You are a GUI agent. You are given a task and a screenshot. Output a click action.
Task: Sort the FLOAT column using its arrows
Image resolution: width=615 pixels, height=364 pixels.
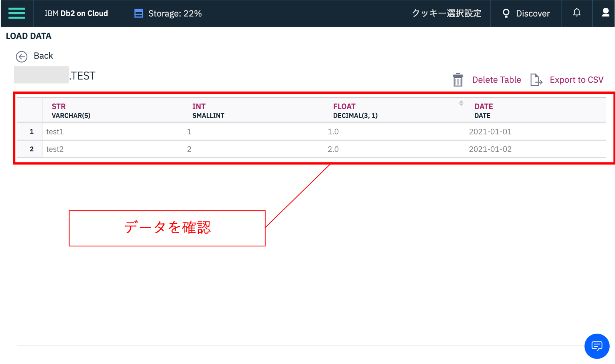460,103
